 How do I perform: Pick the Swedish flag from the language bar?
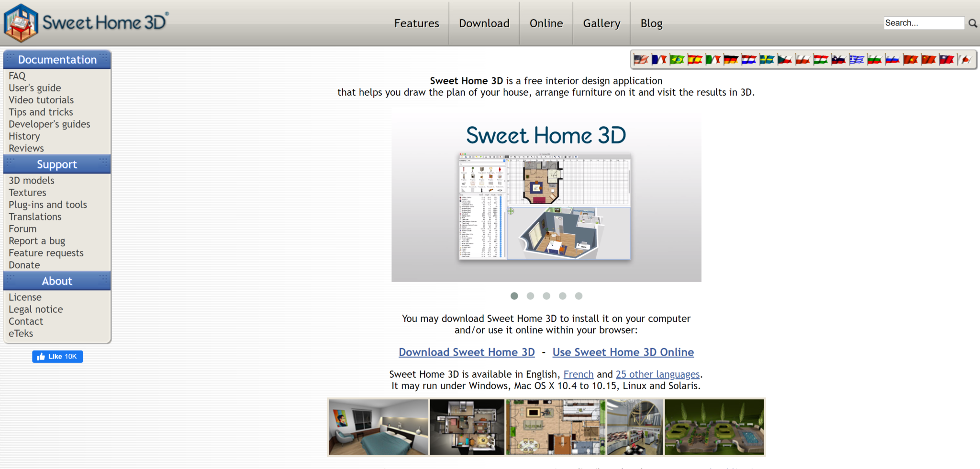point(768,60)
